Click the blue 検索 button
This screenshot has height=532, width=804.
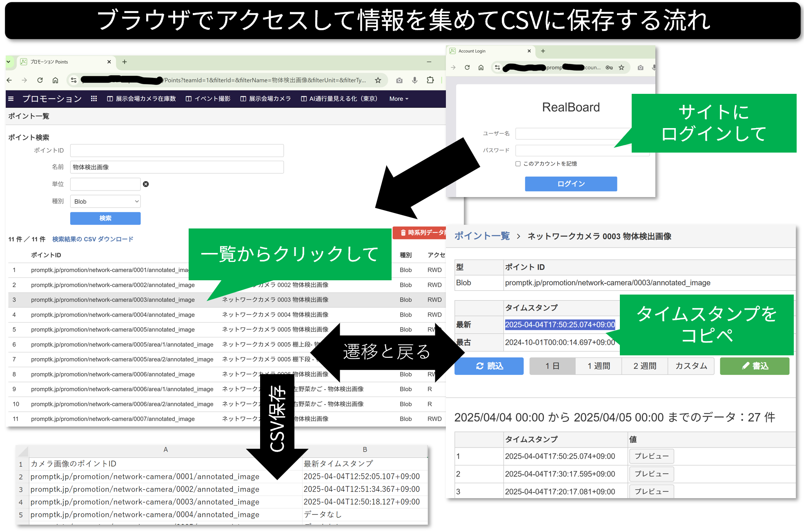[x=105, y=218]
